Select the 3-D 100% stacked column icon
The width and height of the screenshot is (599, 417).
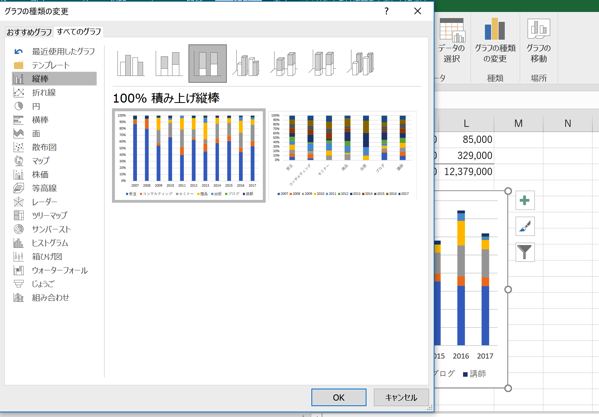point(323,64)
